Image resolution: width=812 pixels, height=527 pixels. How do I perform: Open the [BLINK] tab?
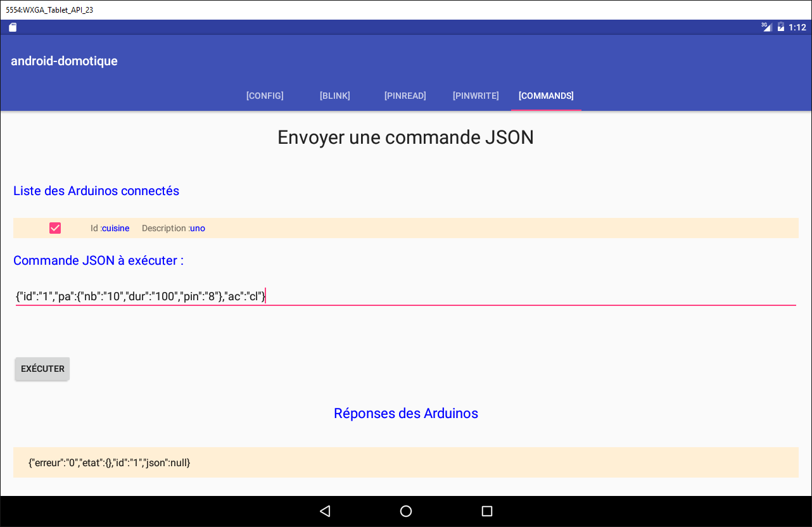[x=334, y=96]
